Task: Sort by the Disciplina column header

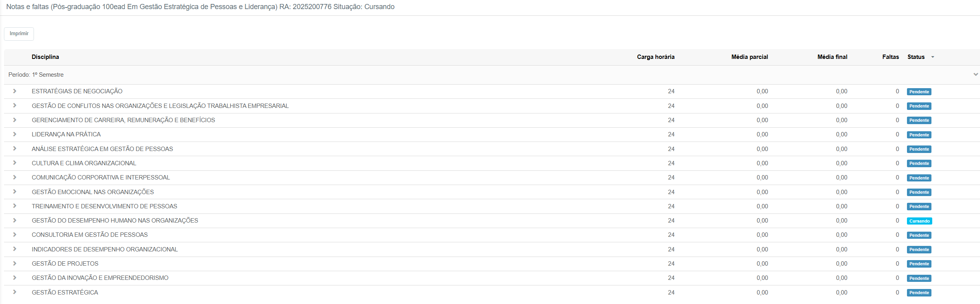Action: 45,57
